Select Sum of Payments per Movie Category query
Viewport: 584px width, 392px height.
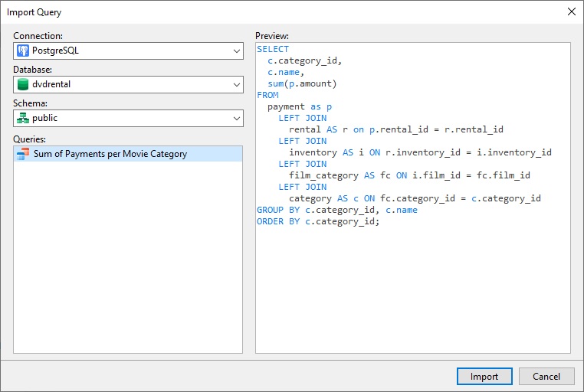pos(128,154)
